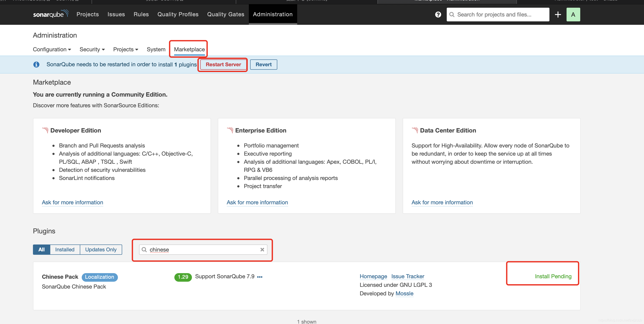
Task: Go to Quality Gates menu
Action: [x=226, y=14]
